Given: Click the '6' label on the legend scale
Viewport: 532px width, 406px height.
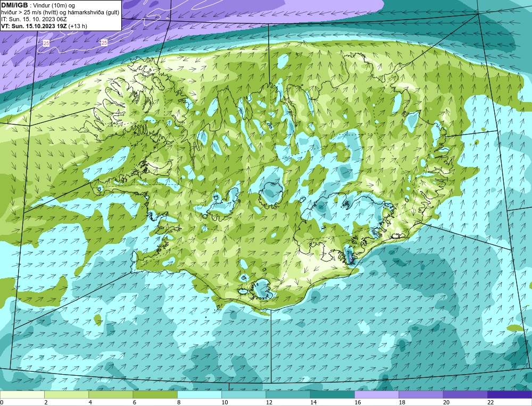Looking at the screenshot, I should pos(135,402).
